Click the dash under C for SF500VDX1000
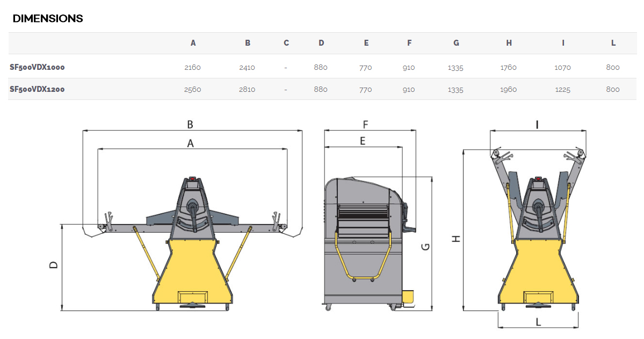Screen dimensions: 644x339 286,67
